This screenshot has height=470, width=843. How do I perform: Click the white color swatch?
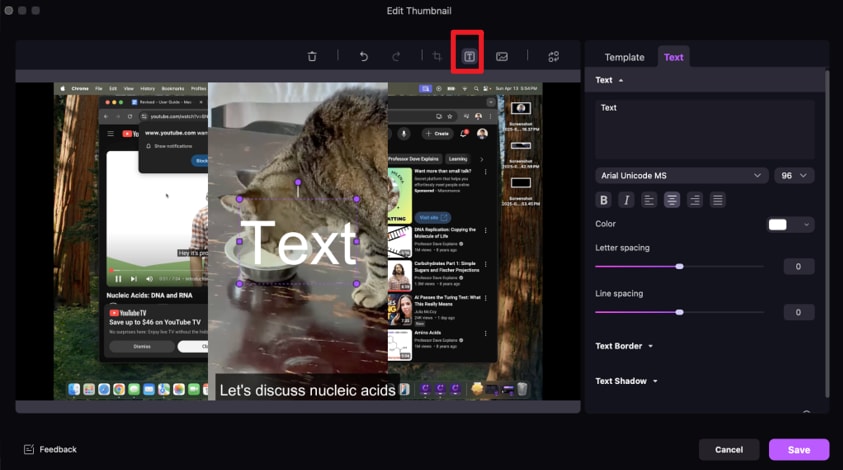coord(777,225)
